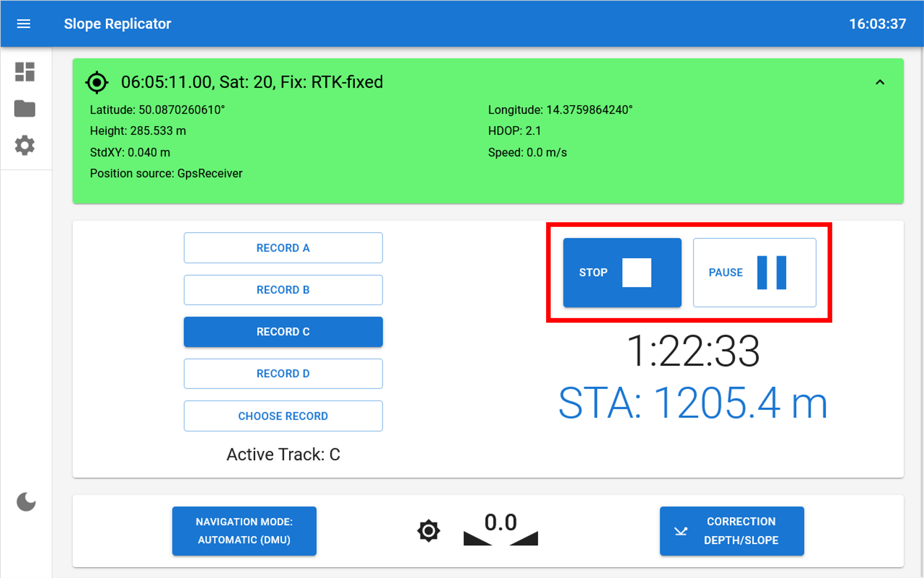Select Record A track
Viewport: 924px width, 578px height.
283,248
